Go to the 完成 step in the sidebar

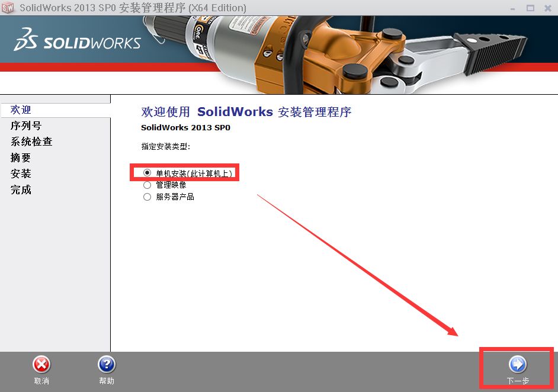tap(21, 189)
